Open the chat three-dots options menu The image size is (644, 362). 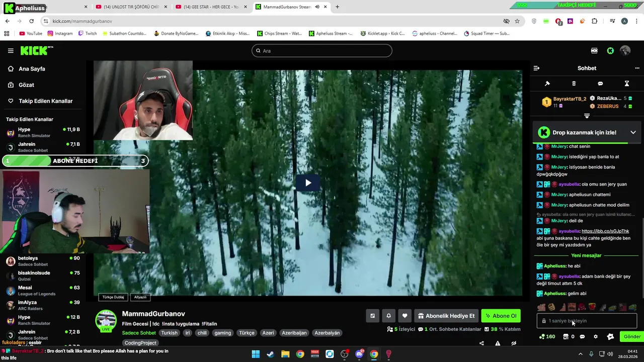[x=637, y=68]
